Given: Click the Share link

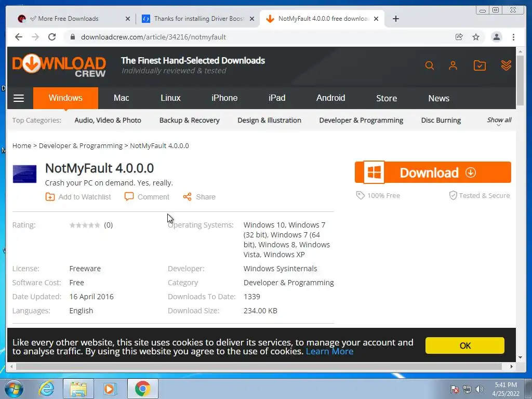Looking at the screenshot, I should [199, 197].
